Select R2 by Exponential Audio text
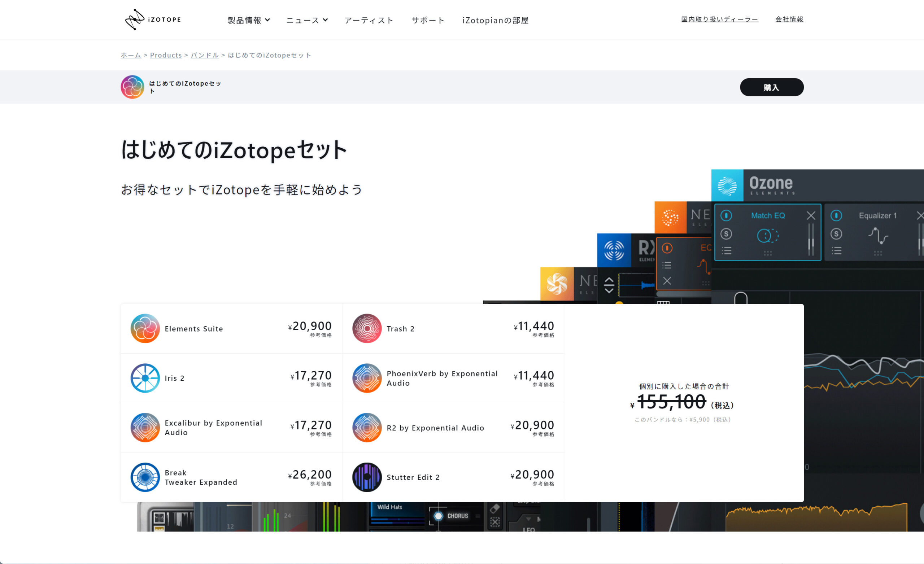 (435, 428)
